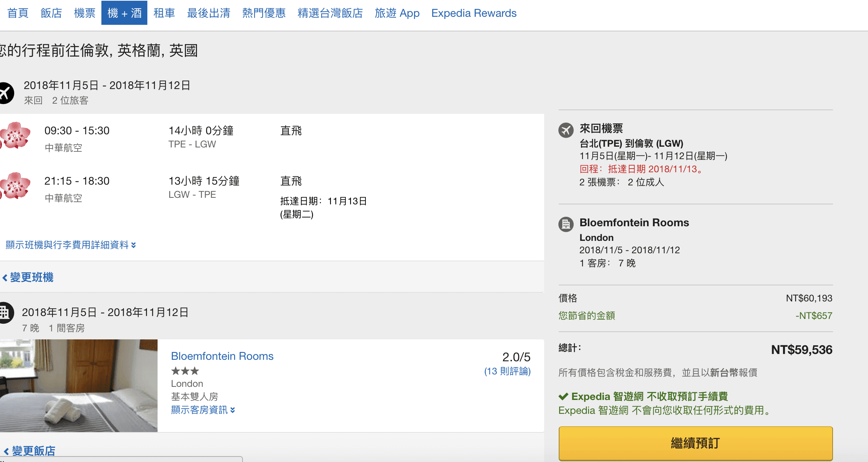Click the 抵達日期：11月13日 arrival note
The height and width of the screenshot is (462, 868).
(x=323, y=208)
